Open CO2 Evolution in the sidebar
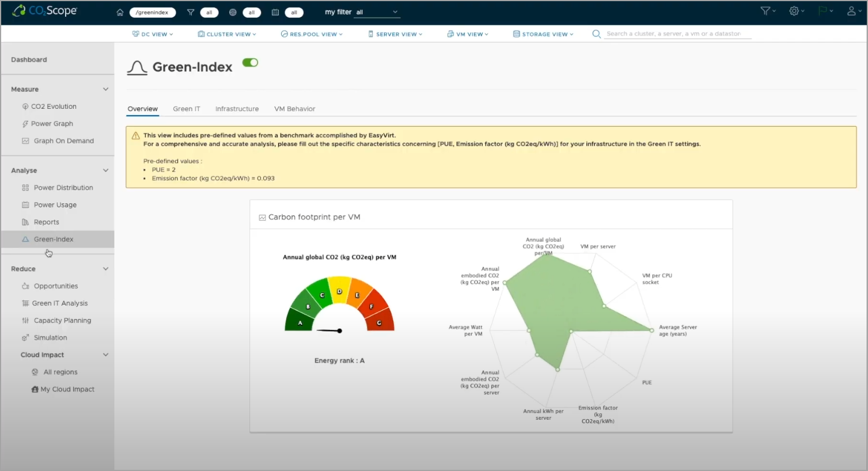Screen dimensions: 868x471 [x=54, y=107]
